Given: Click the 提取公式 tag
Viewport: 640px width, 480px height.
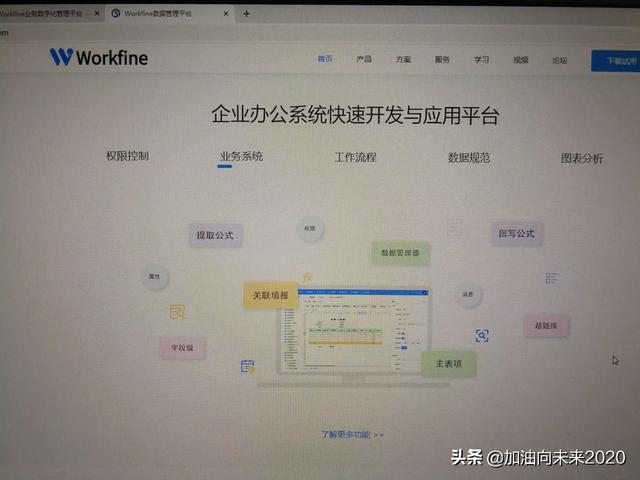Looking at the screenshot, I should (x=215, y=235).
